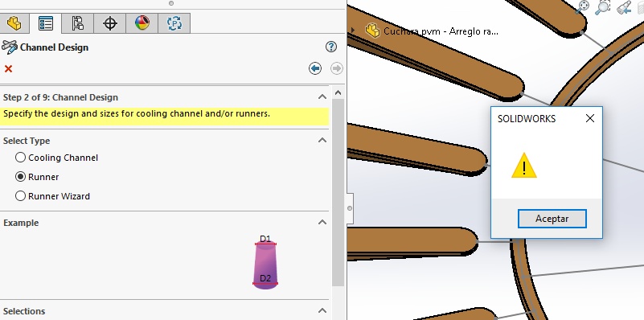Open the FeatureManager design tree tab

[14, 23]
